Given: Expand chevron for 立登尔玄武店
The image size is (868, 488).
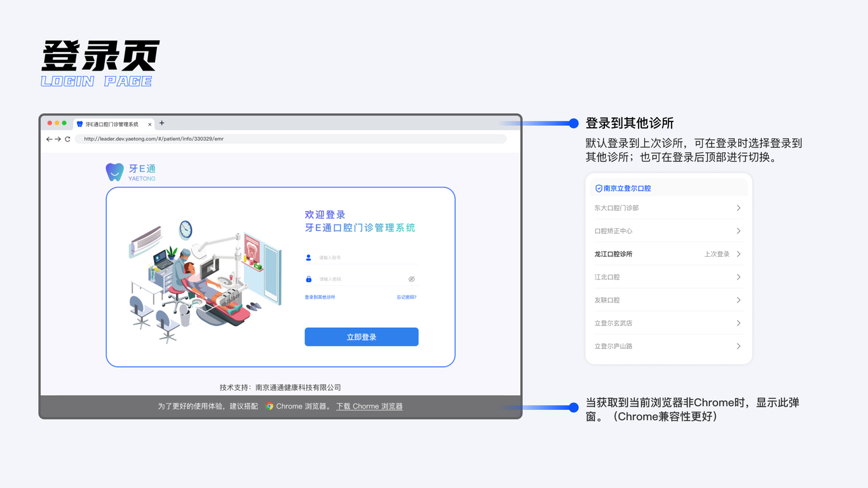Looking at the screenshot, I should [x=738, y=323].
